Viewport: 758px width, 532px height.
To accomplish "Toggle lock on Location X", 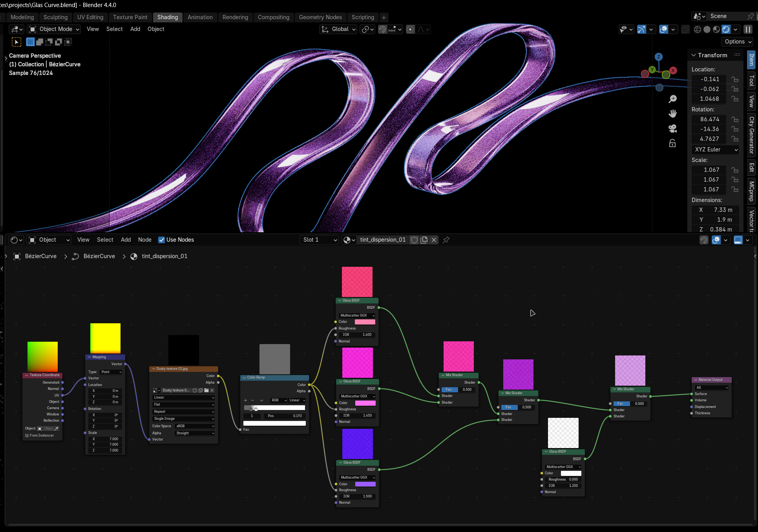I will pyautogui.click(x=735, y=79).
